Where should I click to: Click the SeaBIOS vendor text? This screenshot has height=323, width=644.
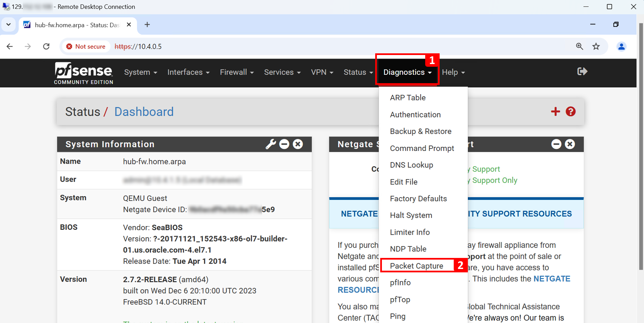(167, 227)
